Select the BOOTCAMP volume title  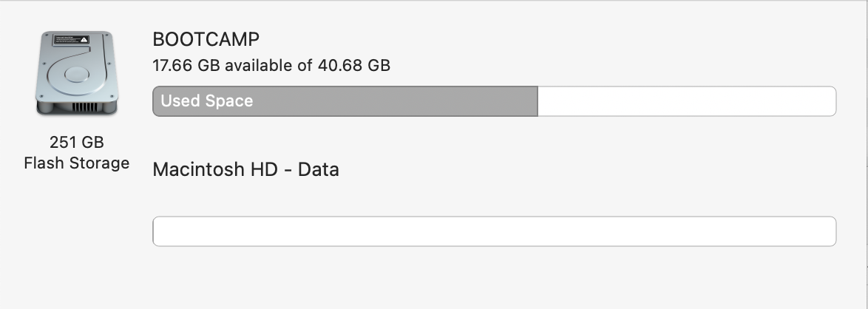tap(206, 39)
